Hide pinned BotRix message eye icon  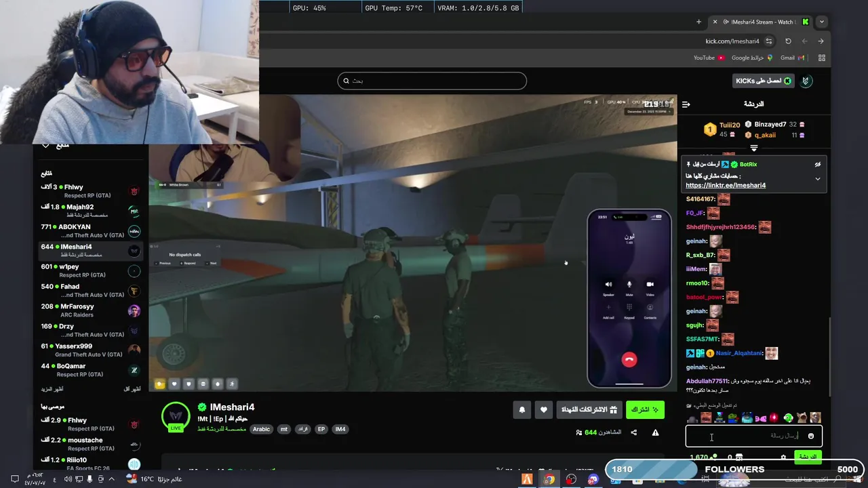click(817, 165)
